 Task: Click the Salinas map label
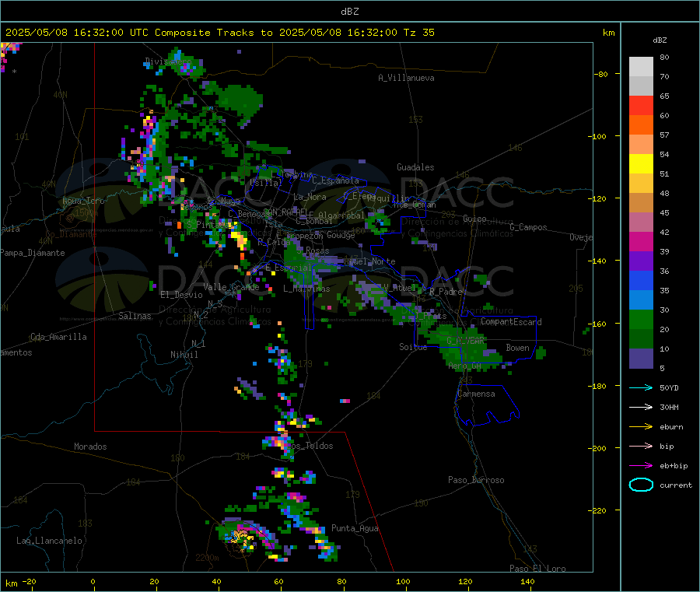click(135, 316)
